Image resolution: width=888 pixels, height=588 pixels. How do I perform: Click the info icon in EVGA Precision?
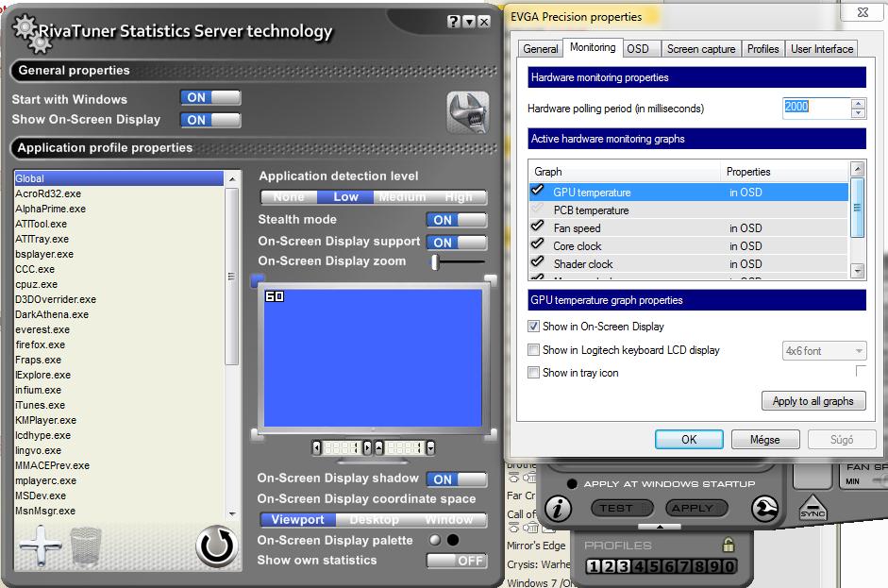click(558, 508)
